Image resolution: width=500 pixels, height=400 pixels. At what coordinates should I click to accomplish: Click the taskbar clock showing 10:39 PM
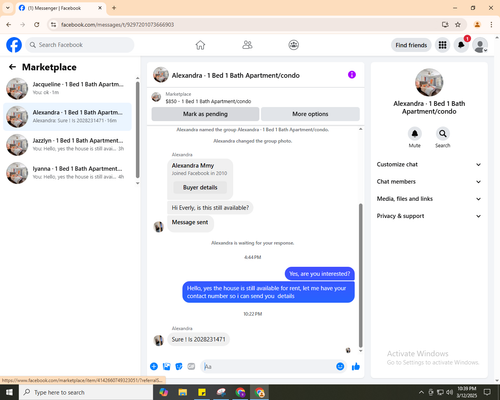pos(467,392)
